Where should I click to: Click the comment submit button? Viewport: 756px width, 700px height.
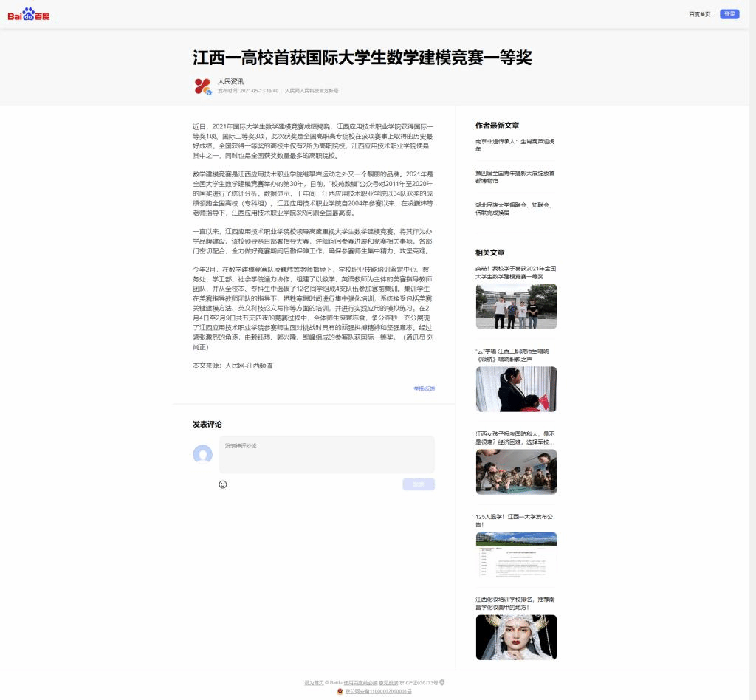(419, 484)
